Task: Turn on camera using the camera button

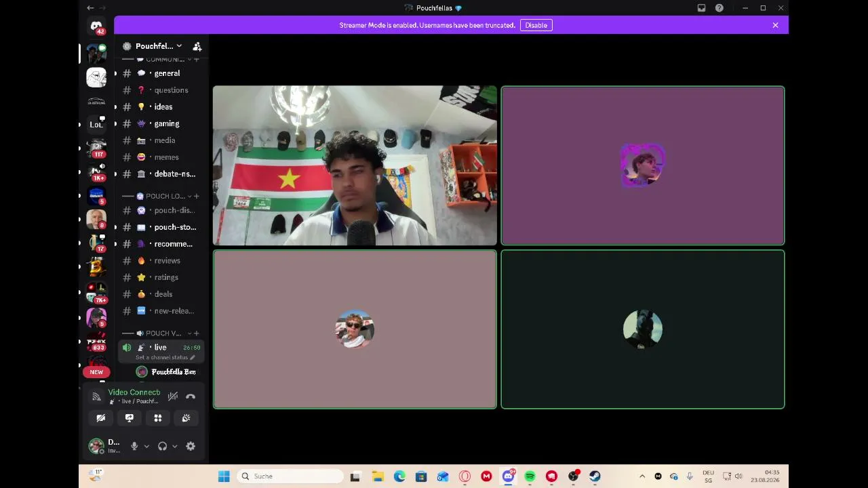Action: tap(101, 418)
